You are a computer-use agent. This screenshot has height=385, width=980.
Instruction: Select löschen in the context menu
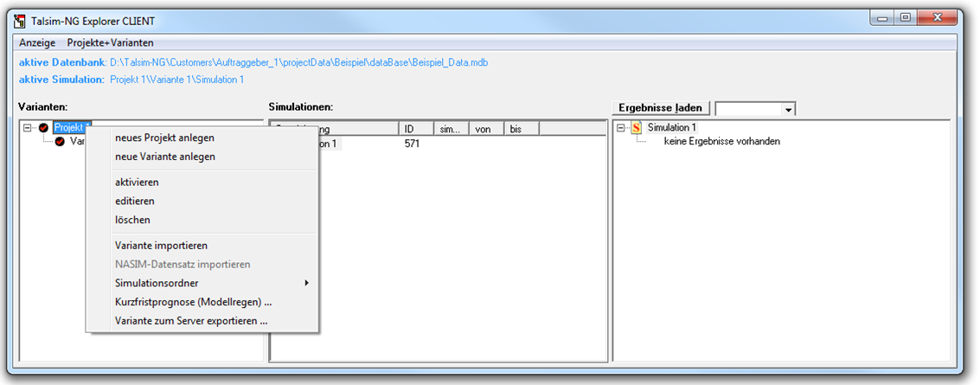pos(132,220)
